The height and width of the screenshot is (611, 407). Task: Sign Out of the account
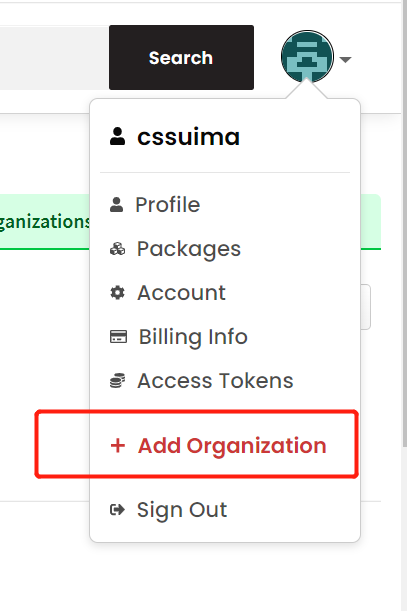tap(182, 510)
